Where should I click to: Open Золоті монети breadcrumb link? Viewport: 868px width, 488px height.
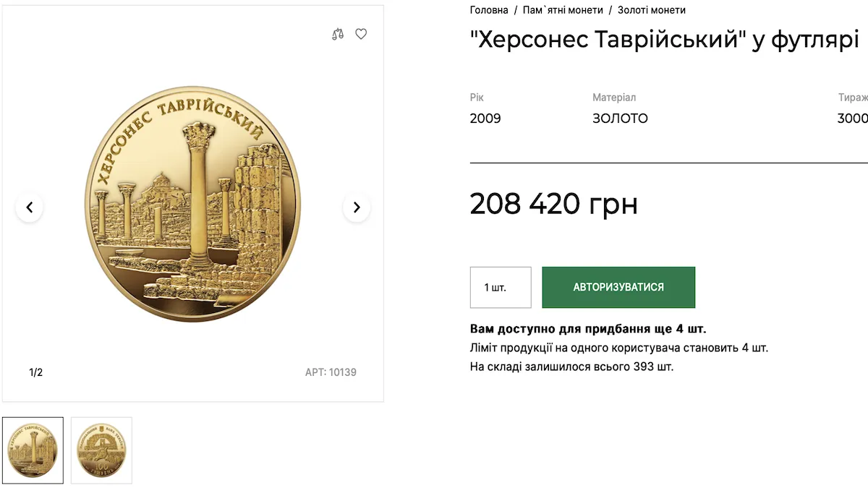tap(651, 10)
